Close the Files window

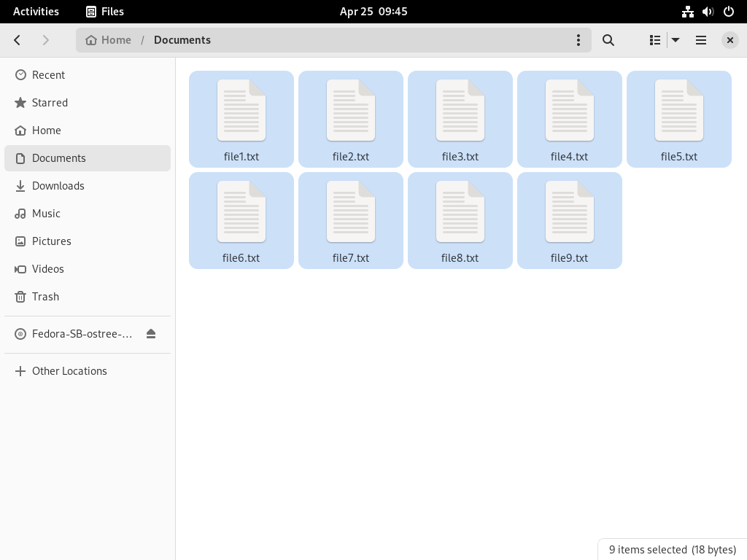[729, 40]
